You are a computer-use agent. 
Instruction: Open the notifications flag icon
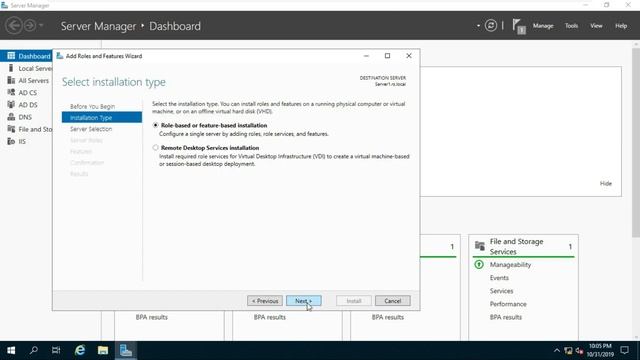click(x=519, y=27)
